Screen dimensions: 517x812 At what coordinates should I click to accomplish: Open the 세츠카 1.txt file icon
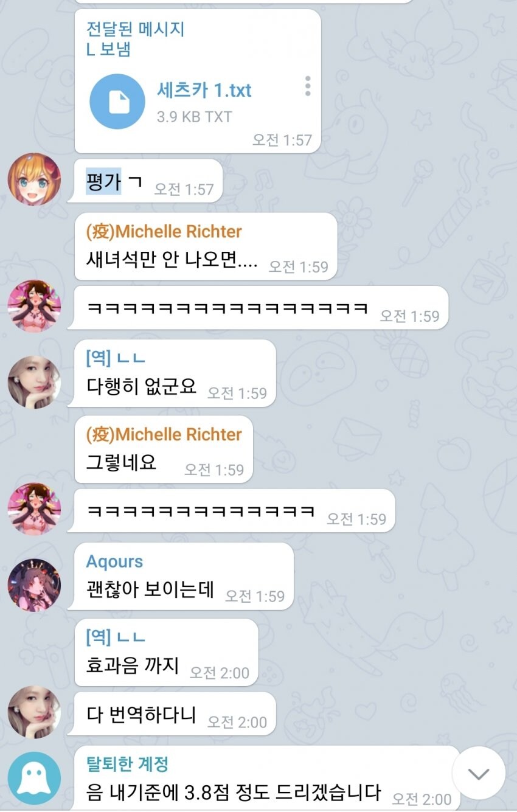(118, 102)
